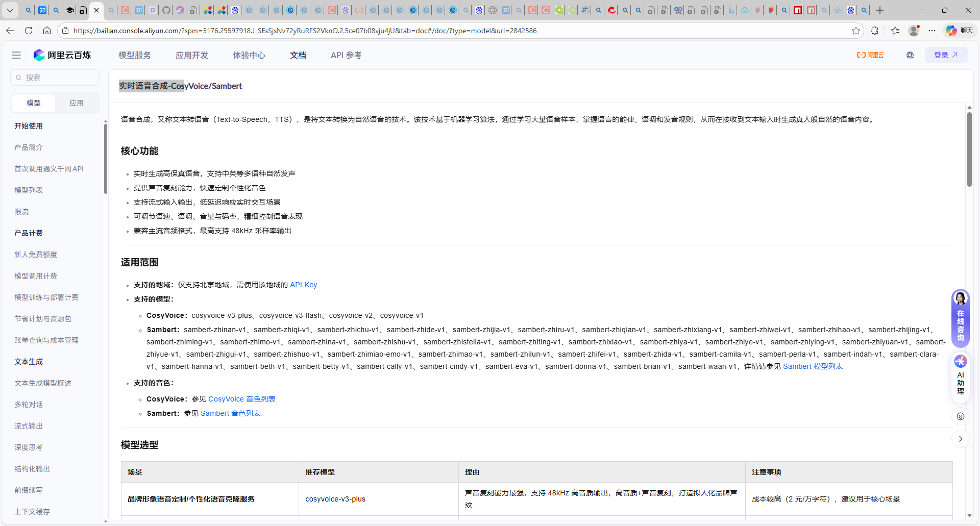The height and width of the screenshot is (526, 980).
Task: Open the 在线咨询 online consultation widget
Action: pos(961,318)
